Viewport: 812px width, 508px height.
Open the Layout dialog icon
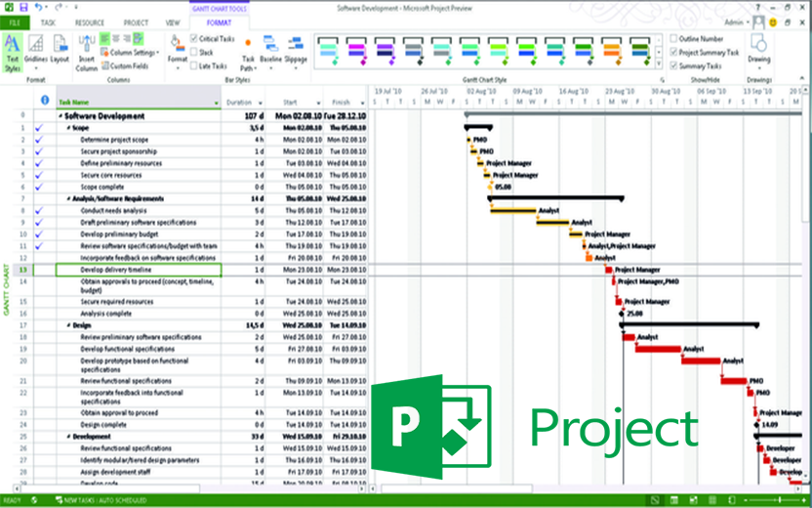(61, 50)
